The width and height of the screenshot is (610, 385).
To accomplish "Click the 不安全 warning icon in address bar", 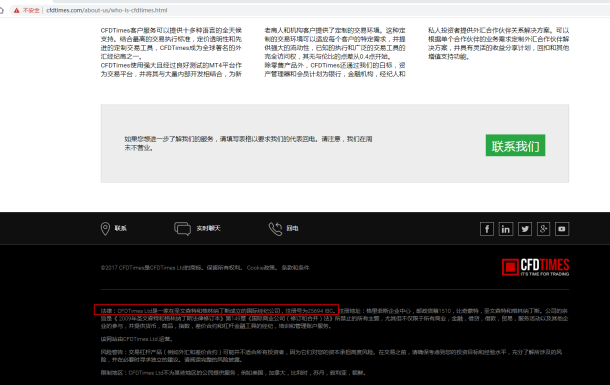I will click(x=17, y=10).
